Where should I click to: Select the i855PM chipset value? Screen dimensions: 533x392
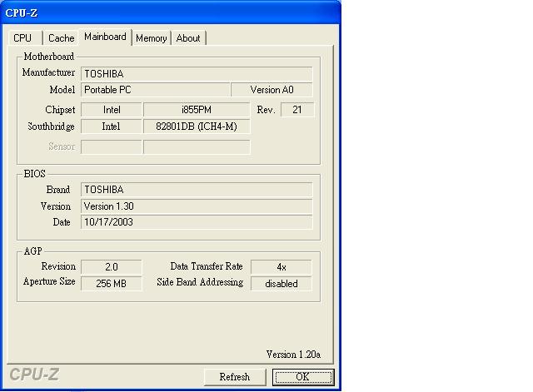tap(197, 110)
